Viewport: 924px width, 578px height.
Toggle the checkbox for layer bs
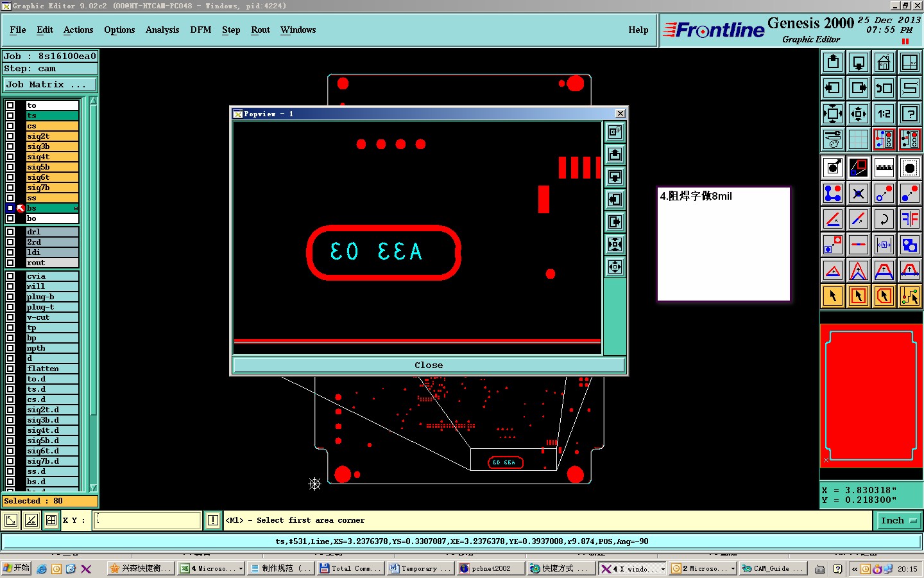(x=10, y=208)
